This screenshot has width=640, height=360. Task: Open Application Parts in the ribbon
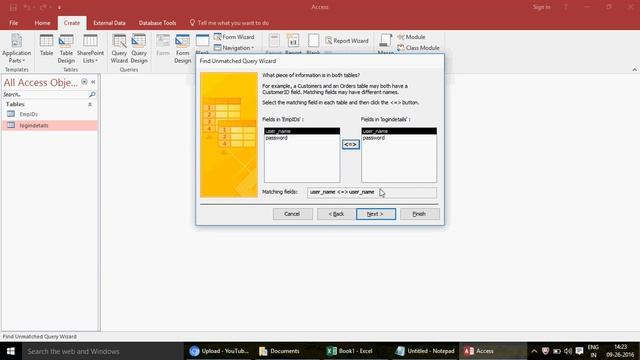tap(16, 48)
